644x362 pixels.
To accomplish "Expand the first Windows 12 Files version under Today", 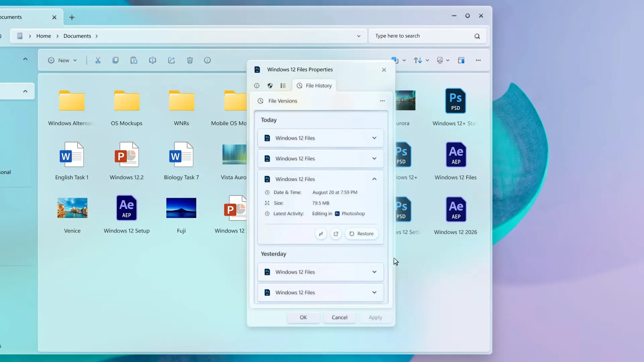I will point(374,138).
